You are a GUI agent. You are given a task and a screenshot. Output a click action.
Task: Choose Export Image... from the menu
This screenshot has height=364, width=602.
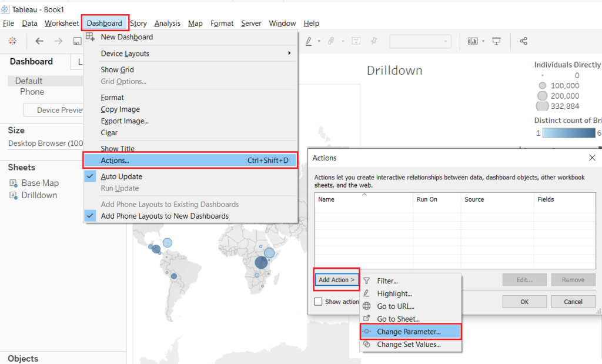coord(190,121)
